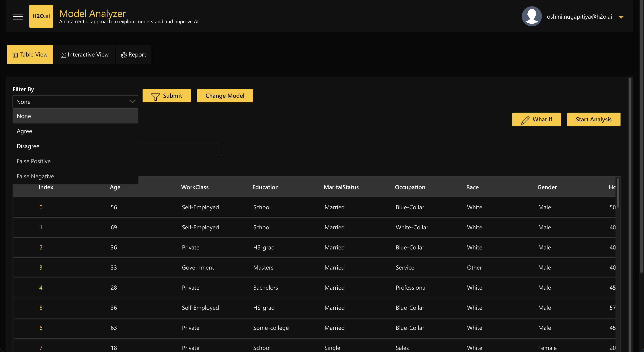This screenshot has width=644, height=352.
Task: Click the funnel icon on Submit
Action: coord(155,97)
